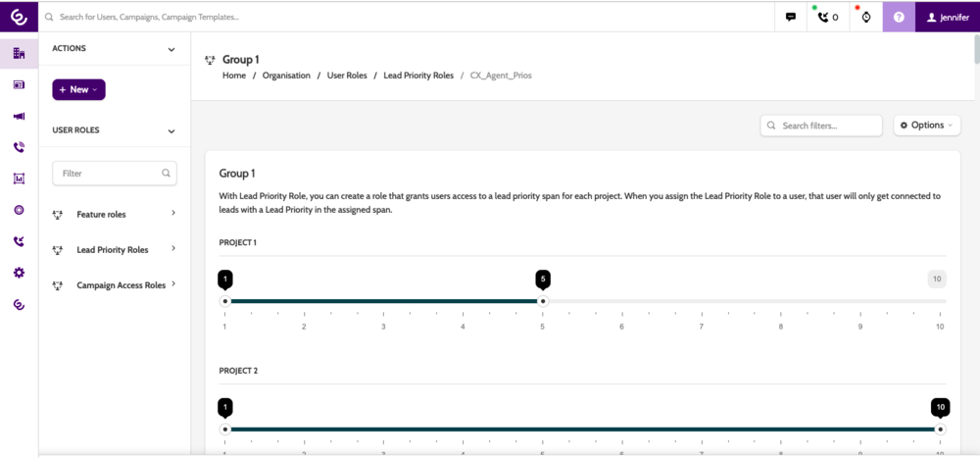Click the Group 1 card heading
This screenshot has width=980, height=458.
237,174
